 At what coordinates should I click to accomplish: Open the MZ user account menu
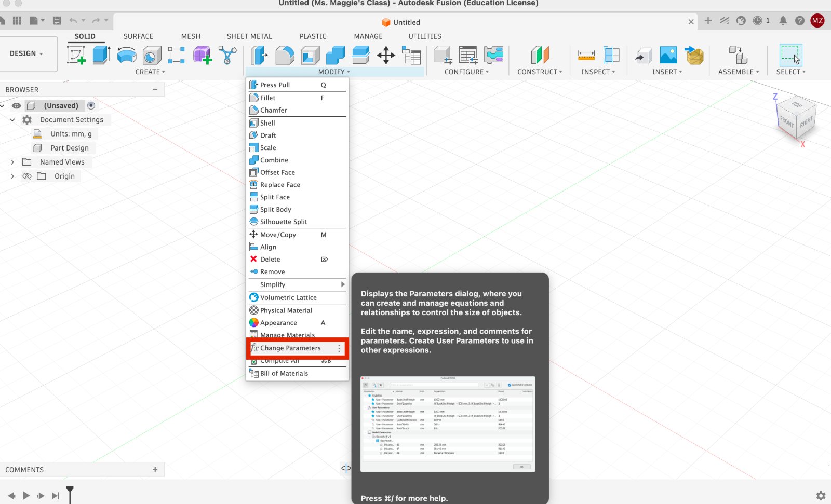(x=817, y=21)
